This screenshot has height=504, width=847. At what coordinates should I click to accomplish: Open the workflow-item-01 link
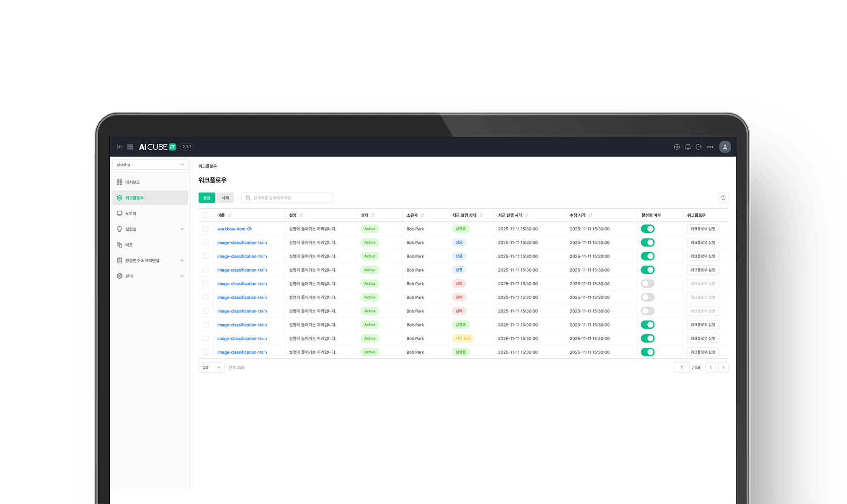click(x=234, y=229)
